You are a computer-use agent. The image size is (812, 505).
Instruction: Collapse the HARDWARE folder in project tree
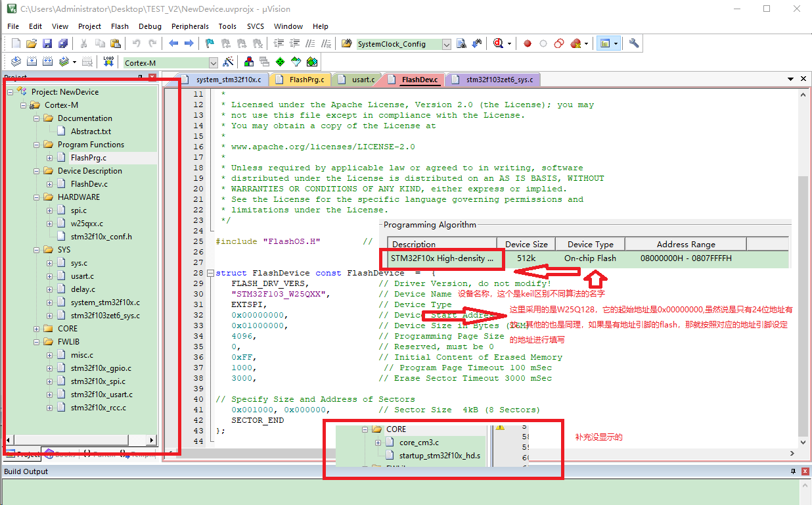click(x=37, y=197)
